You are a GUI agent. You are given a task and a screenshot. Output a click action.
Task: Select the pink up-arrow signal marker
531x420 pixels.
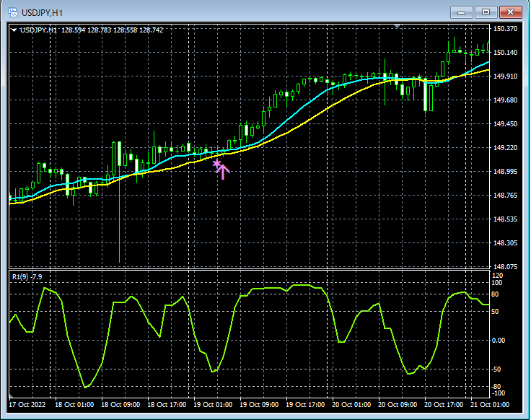click(x=223, y=172)
